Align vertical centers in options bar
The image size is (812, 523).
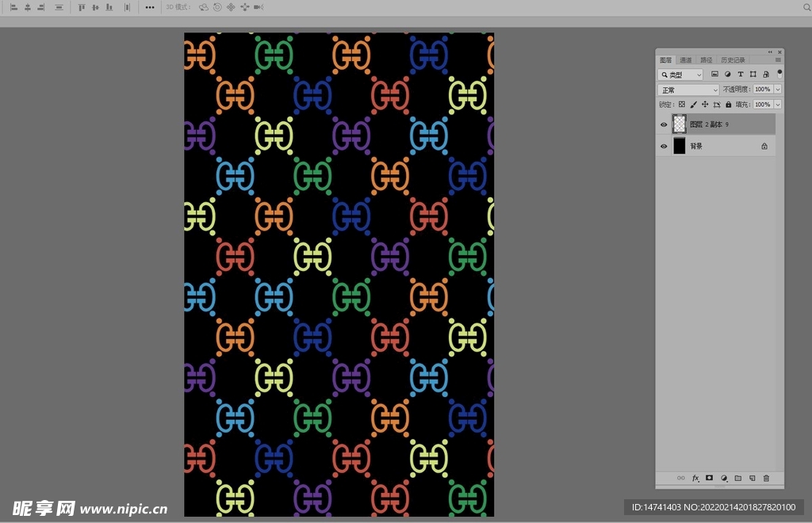tap(95, 7)
